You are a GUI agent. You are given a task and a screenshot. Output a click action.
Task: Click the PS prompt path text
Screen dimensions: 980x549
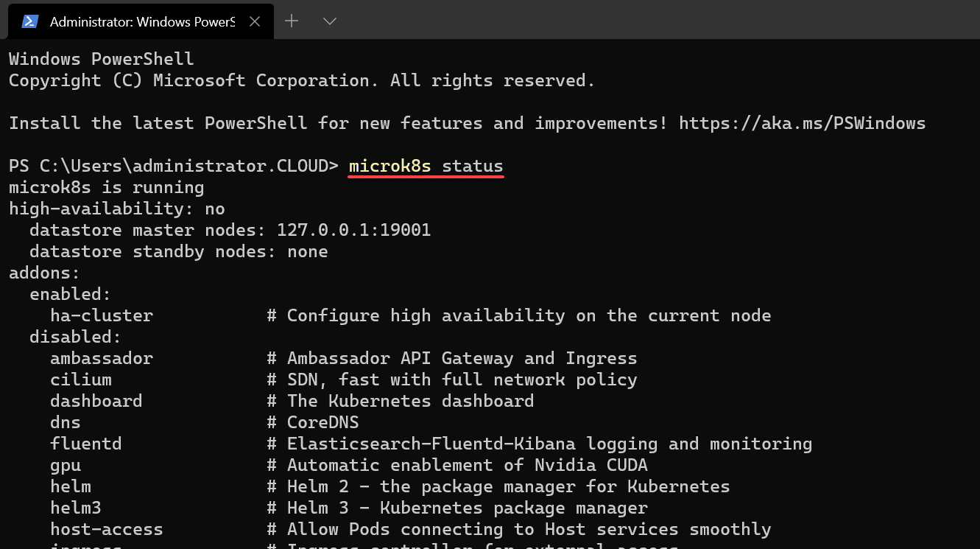[x=174, y=167]
